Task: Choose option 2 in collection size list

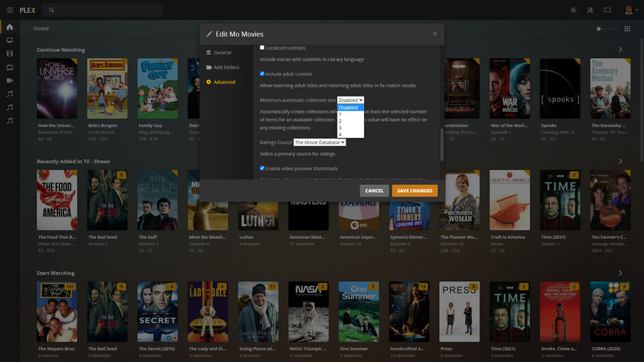Action: [x=350, y=121]
